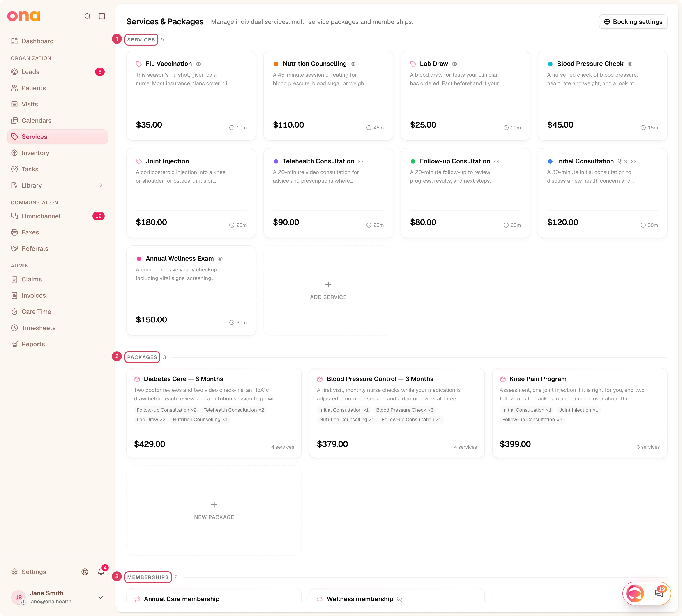This screenshot has width=682, height=616.
Task: Click the search icon in sidebar header
Action: (x=87, y=16)
